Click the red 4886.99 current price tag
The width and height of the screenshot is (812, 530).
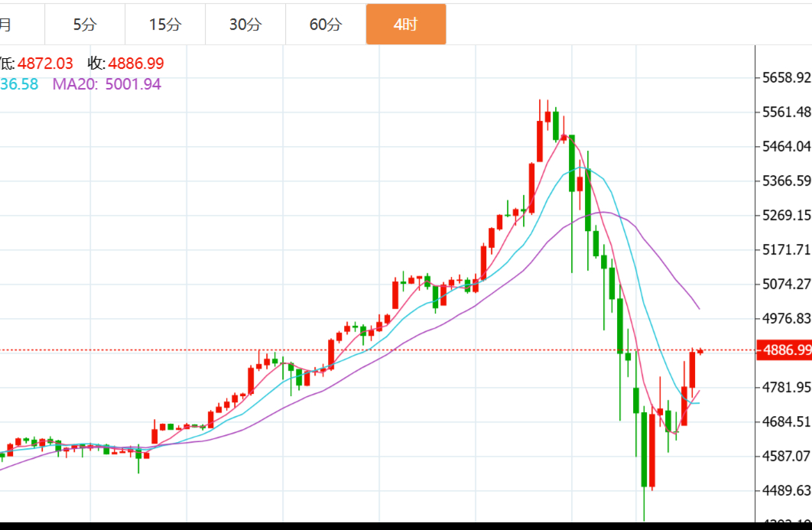coord(783,350)
